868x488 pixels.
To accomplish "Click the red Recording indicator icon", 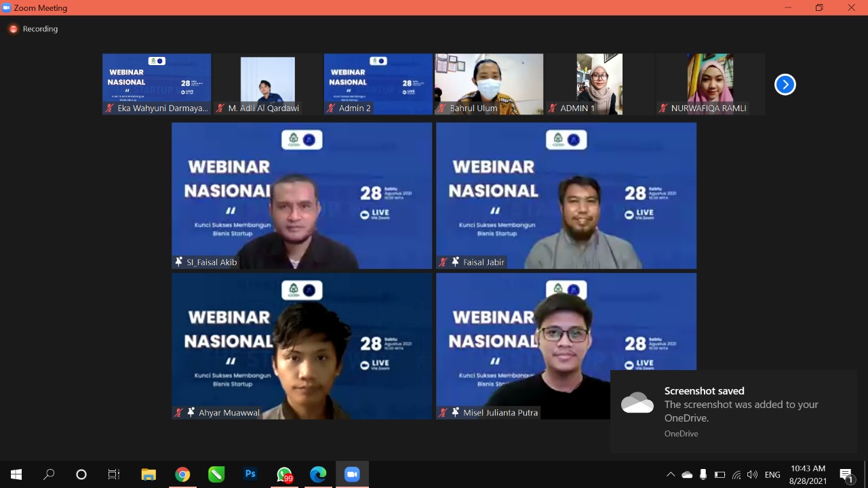I will (13, 29).
